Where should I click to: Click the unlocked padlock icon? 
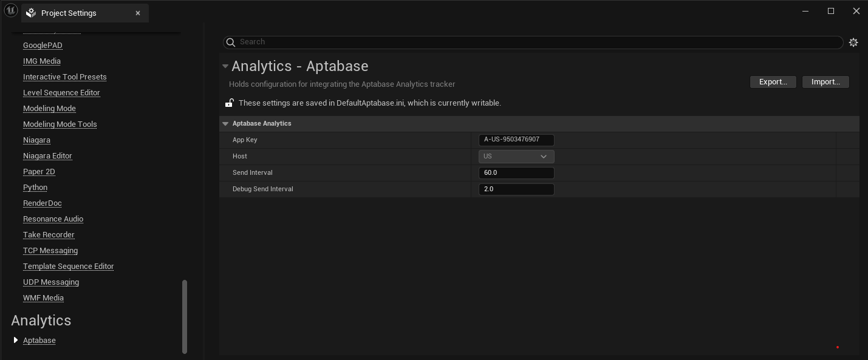click(230, 103)
